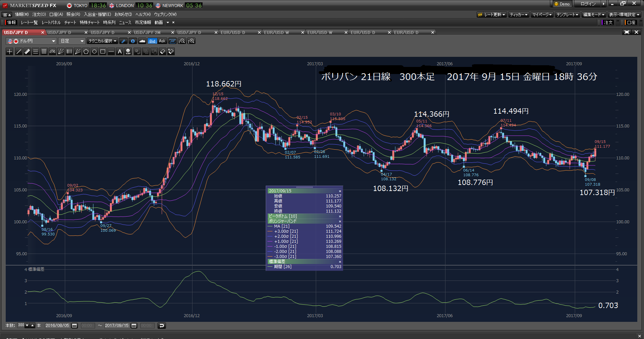Image resolution: width=644 pixels, height=339 pixels.
Task: Expand the ログイン arrow button
Action: [x=603, y=4]
